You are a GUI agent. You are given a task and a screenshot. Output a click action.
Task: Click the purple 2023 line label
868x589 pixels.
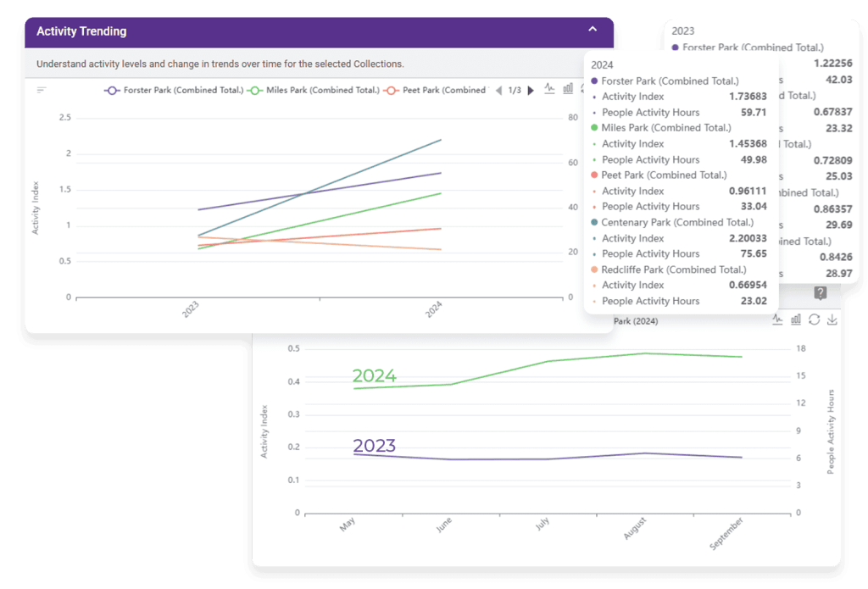[x=374, y=446]
